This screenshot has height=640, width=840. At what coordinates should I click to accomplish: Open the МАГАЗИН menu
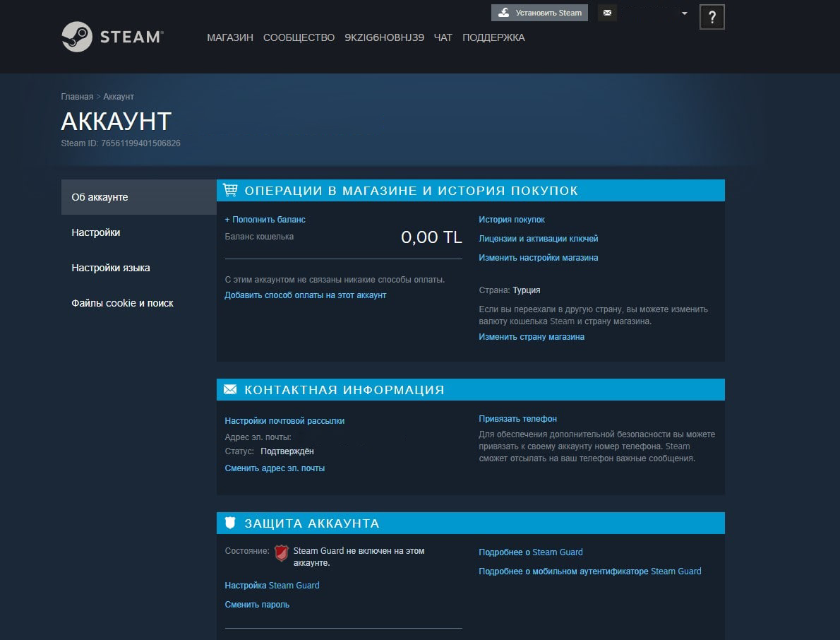(230, 37)
